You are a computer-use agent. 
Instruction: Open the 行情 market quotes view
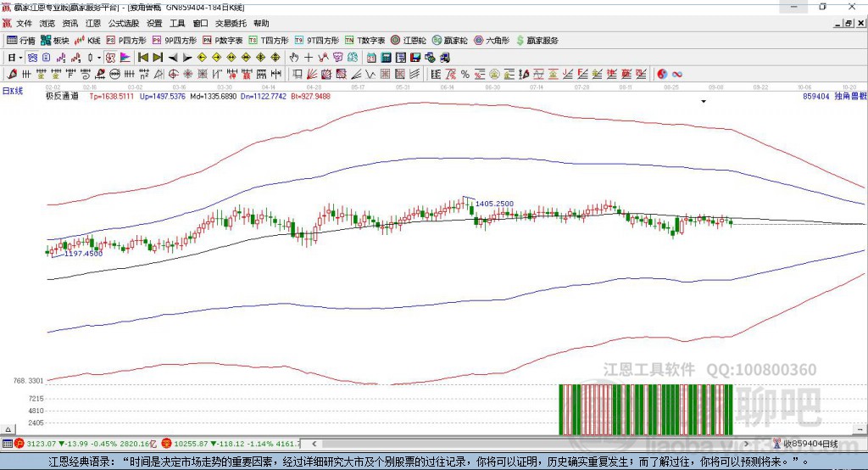(x=21, y=40)
